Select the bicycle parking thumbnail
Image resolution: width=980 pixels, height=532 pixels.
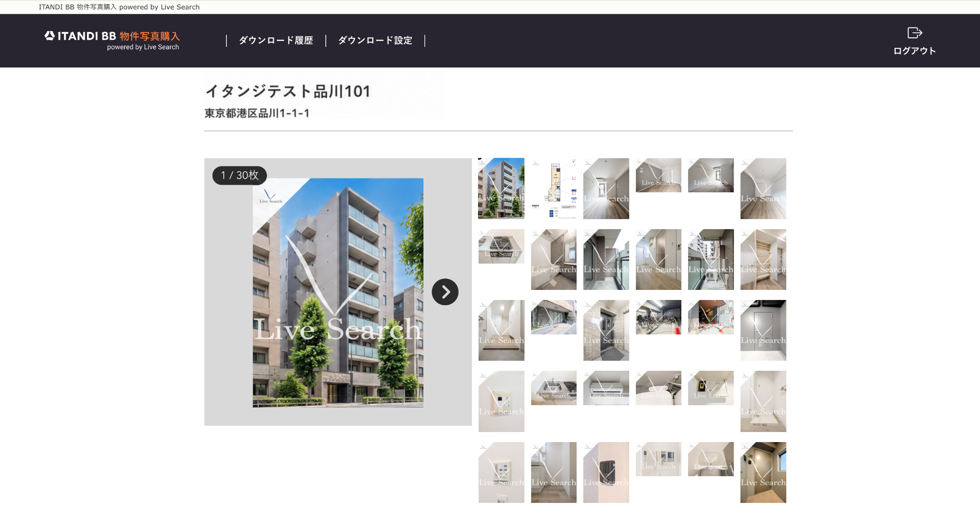pos(658,317)
